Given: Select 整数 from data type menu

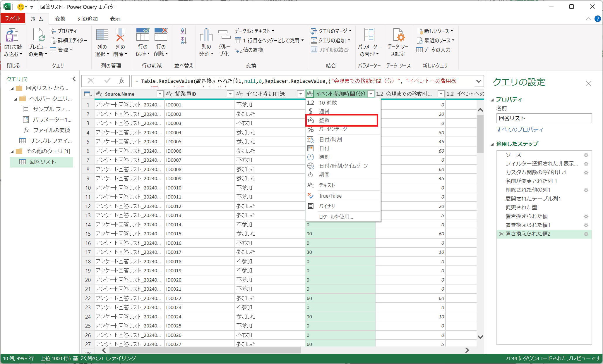Looking at the screenshot, I should click(324, 120).
